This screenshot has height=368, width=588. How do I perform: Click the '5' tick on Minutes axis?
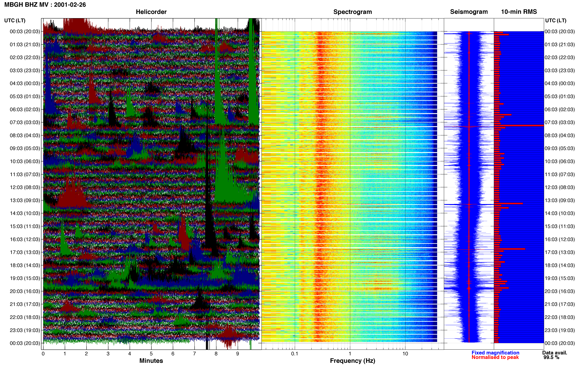tap(151, 354)
